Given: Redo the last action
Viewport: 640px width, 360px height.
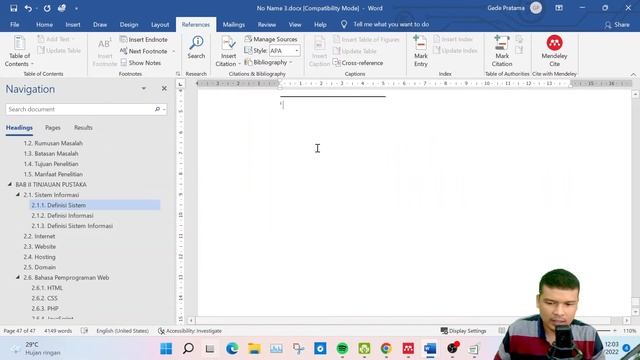Looking at the screenshot, I should [x=47, y=8].
